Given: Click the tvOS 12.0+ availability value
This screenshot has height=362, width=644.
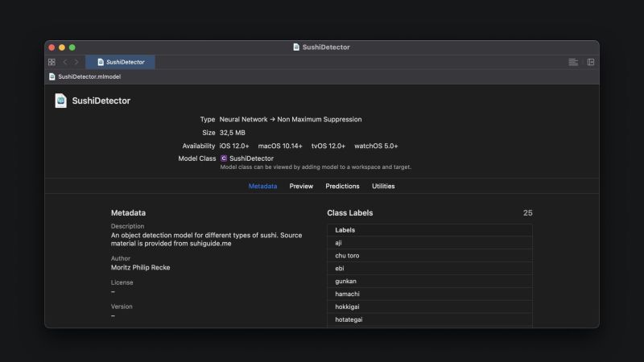Looking at the screenshot, I should [328, 146].
